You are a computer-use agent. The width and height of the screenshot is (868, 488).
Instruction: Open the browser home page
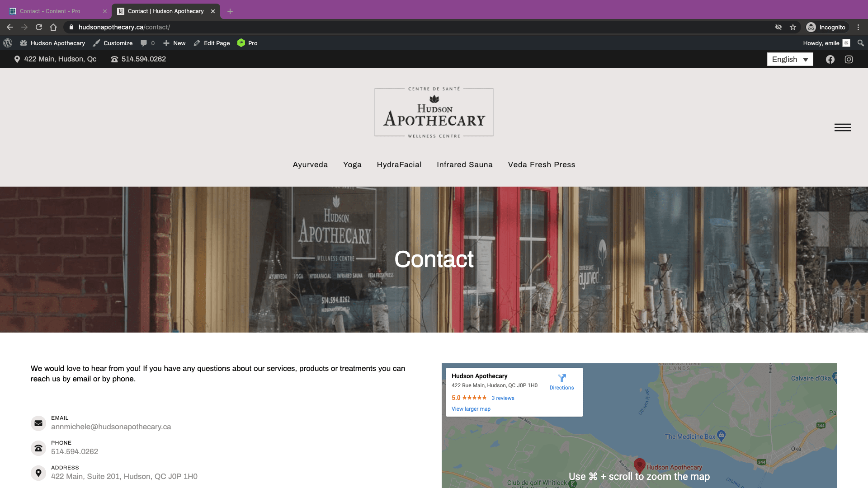pyautogui.click(x=53, y=27)
